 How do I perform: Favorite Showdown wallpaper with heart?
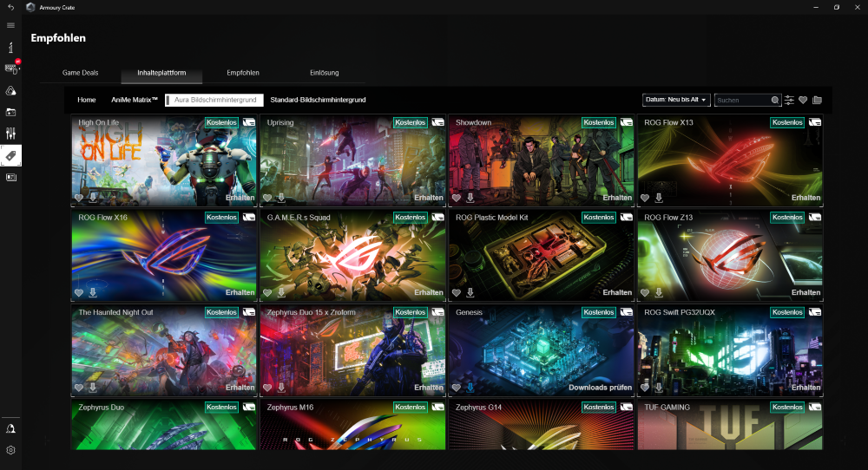457,198
